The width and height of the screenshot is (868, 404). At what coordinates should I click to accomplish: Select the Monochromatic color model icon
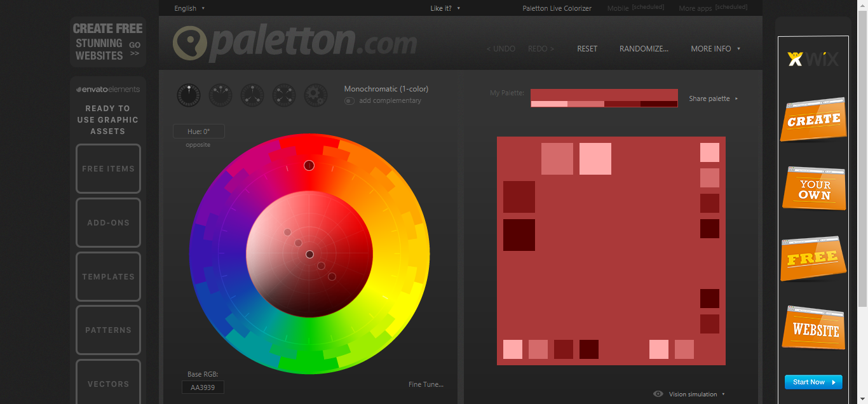[x=189, y=95]
